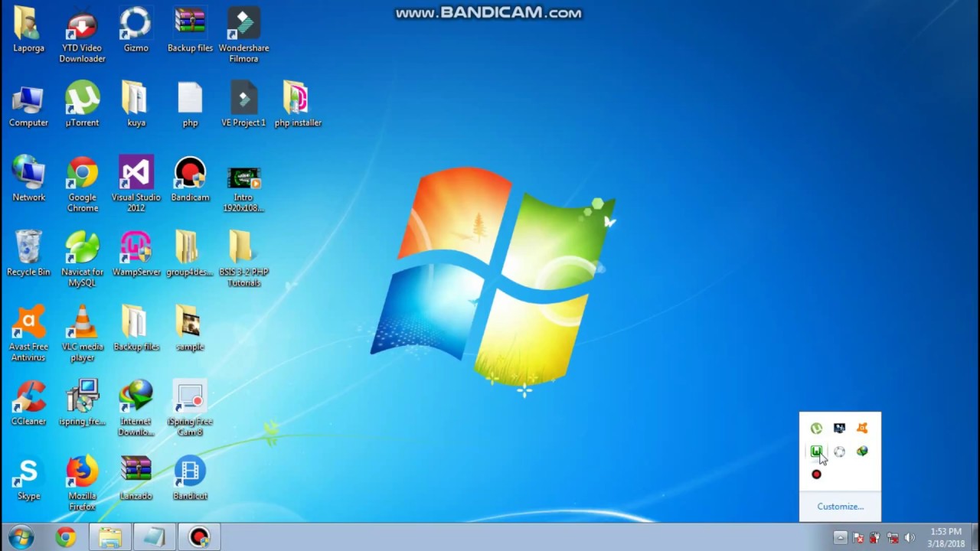Viewport: 980px width, 551px height.
Task: Collapse the hidden icons tray arrow
Action: 840,538
